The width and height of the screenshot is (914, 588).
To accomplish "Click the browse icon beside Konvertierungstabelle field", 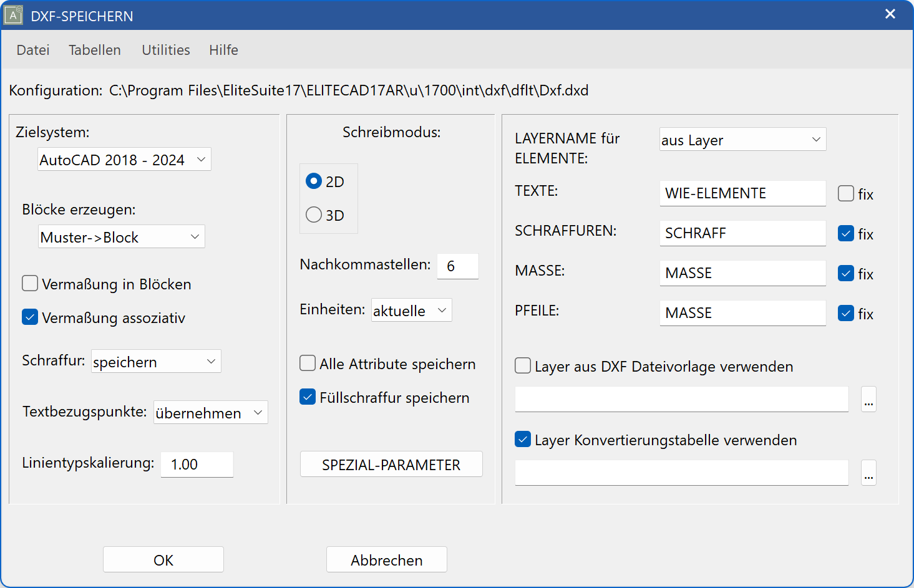I will point(868,473).
